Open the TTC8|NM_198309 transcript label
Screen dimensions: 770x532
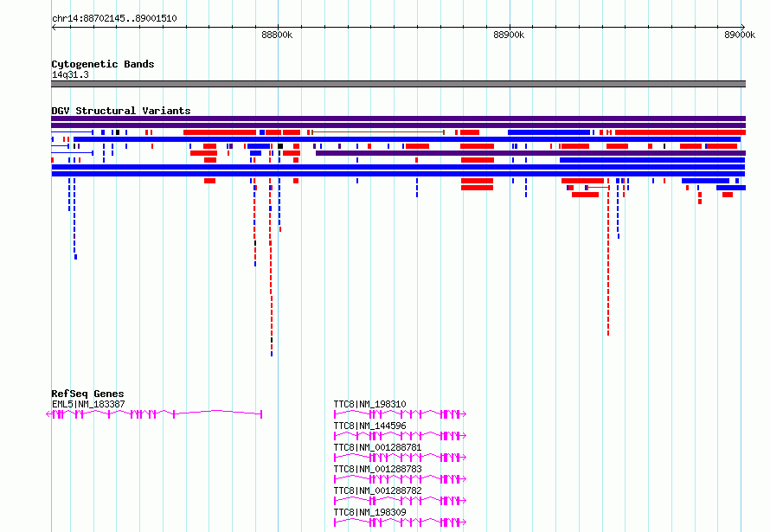[x=369, y=512]
